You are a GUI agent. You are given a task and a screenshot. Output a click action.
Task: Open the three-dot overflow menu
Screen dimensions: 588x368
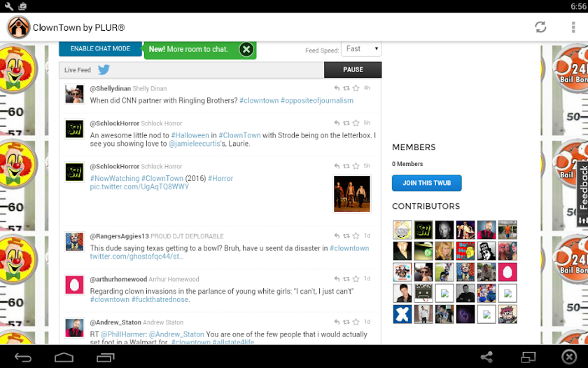[573, 27]
